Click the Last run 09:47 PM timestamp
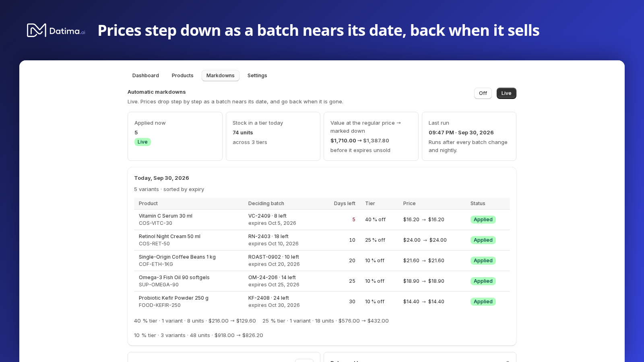644x362 pixels. coord(461,133)
